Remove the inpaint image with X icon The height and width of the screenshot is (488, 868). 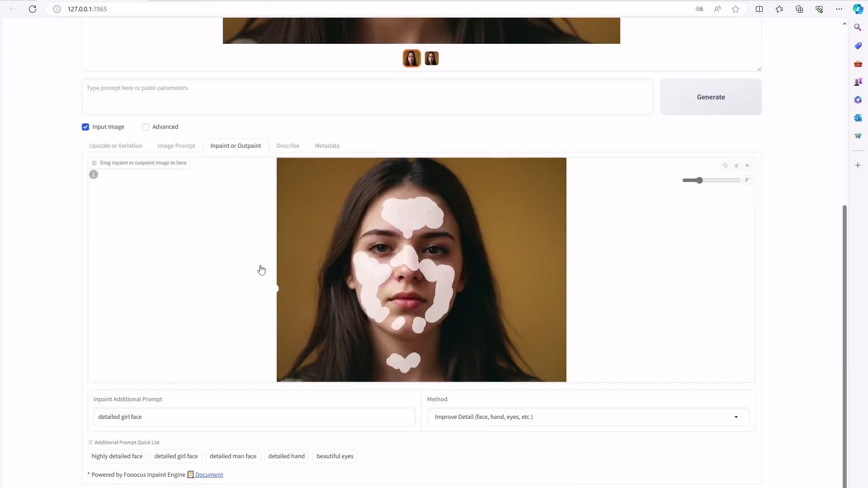(747, 165)
